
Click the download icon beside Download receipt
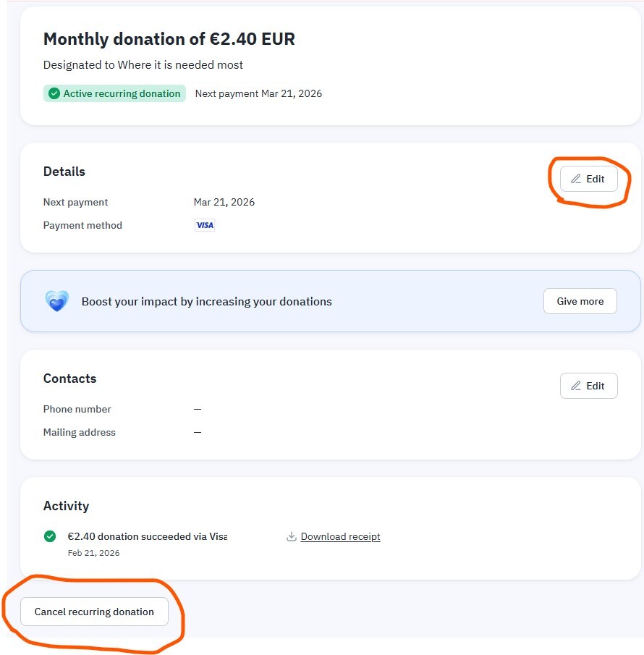(x=292, y=536)
